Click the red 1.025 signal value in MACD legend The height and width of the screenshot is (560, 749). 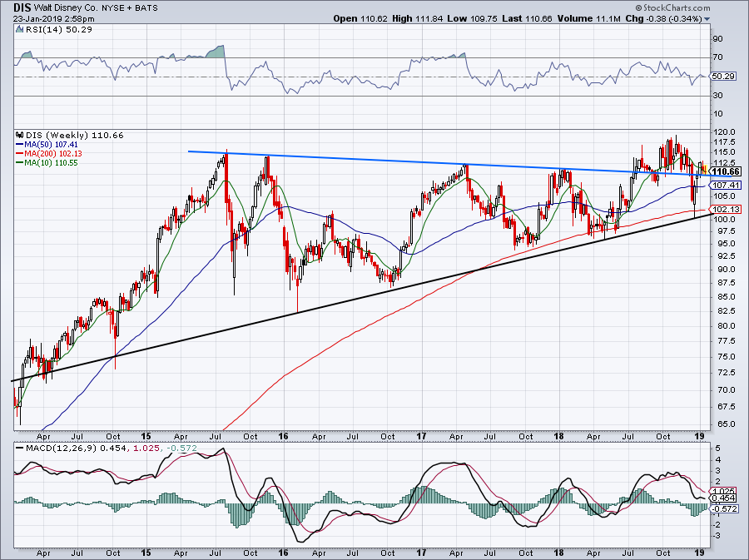click(145, 448)
